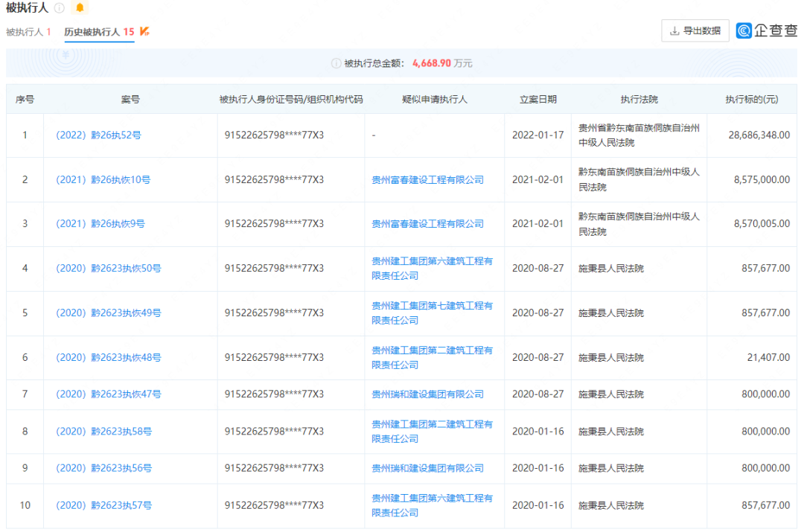
Task: Click the VIP badge next to 历史被执行人
Action: point(145,31)
